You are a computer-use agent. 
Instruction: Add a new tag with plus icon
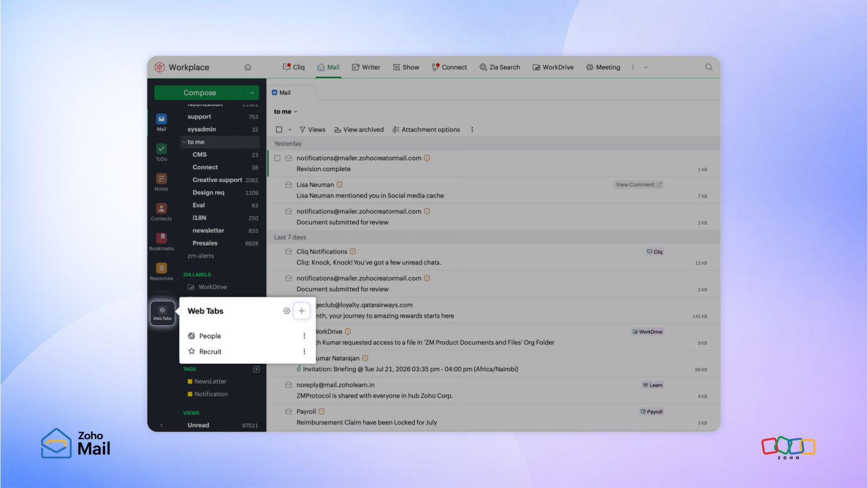(x=256, y=369)
